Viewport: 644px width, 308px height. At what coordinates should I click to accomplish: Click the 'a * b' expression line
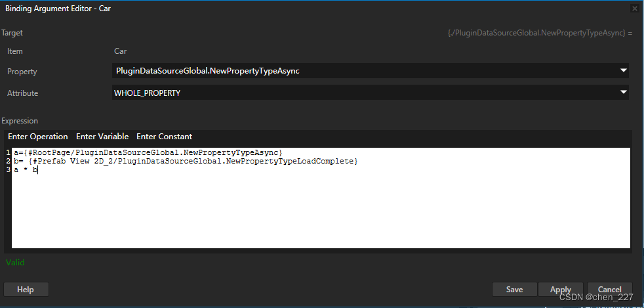(x=26, y=170)
